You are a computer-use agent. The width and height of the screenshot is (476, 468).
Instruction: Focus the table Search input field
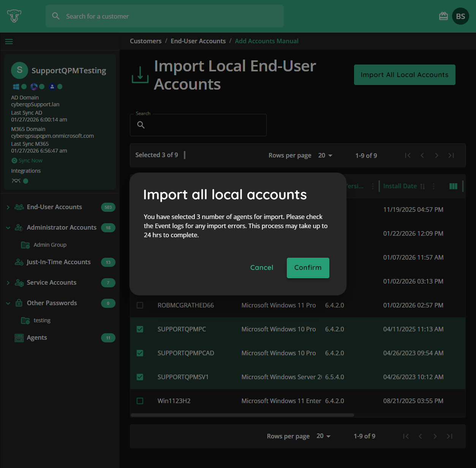pos(198,125)
